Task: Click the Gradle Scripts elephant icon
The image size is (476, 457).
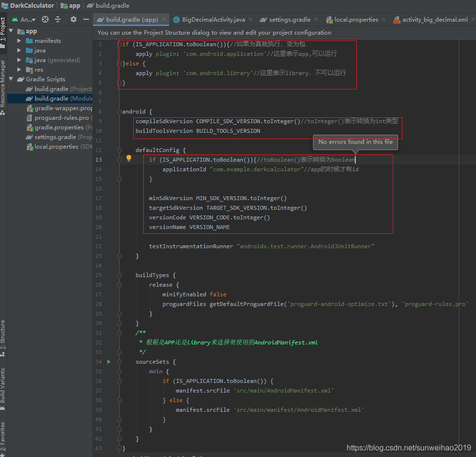Action: (x=21, y=79)
